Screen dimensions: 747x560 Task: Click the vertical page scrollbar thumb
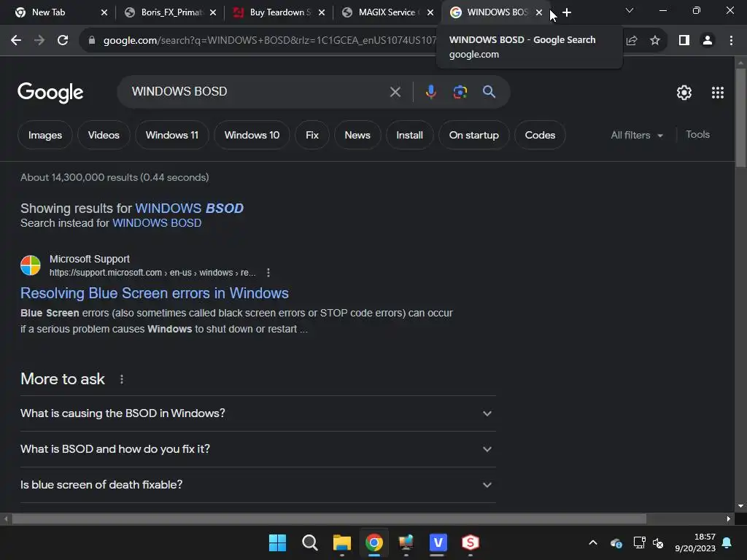740,117
